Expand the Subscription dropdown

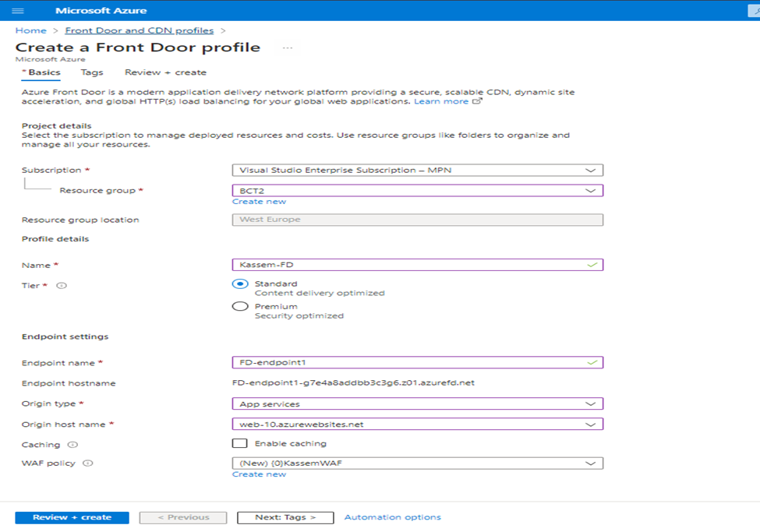418,170
